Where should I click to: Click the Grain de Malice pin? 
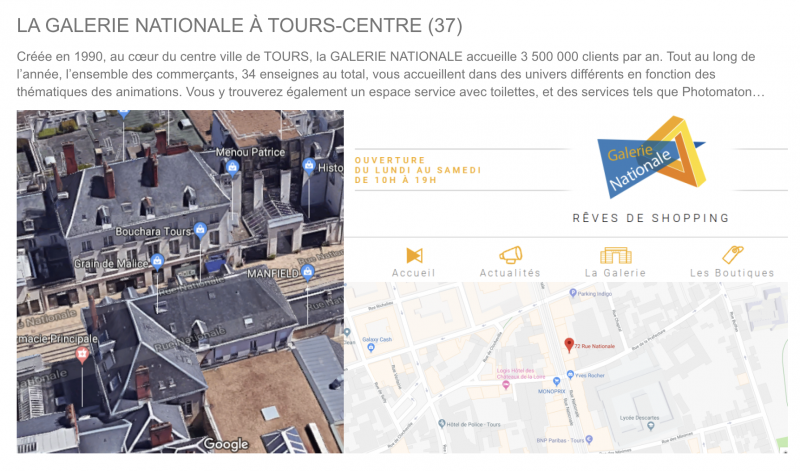[157, 262]
